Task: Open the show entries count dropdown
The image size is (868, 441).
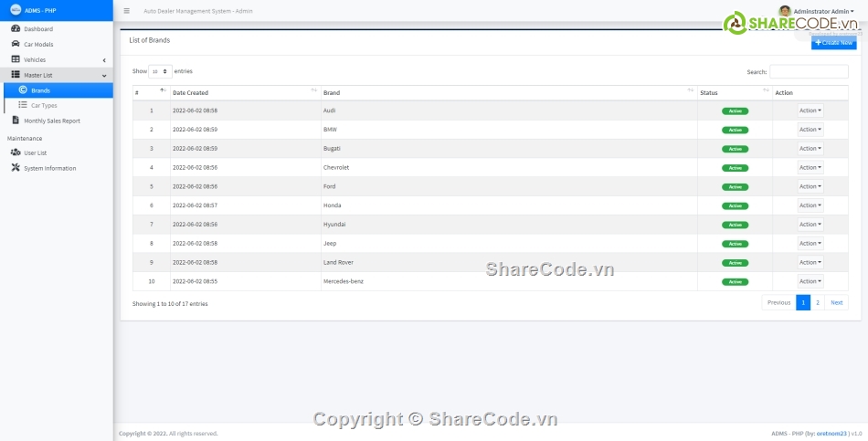Action: pyautogui.click(x=160, y=71)
